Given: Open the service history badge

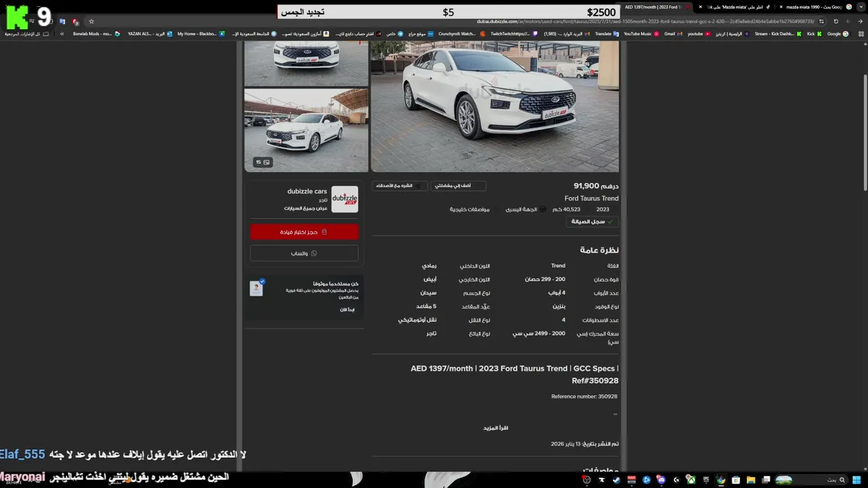Looking at the screenshot, I should coord(592,222).
